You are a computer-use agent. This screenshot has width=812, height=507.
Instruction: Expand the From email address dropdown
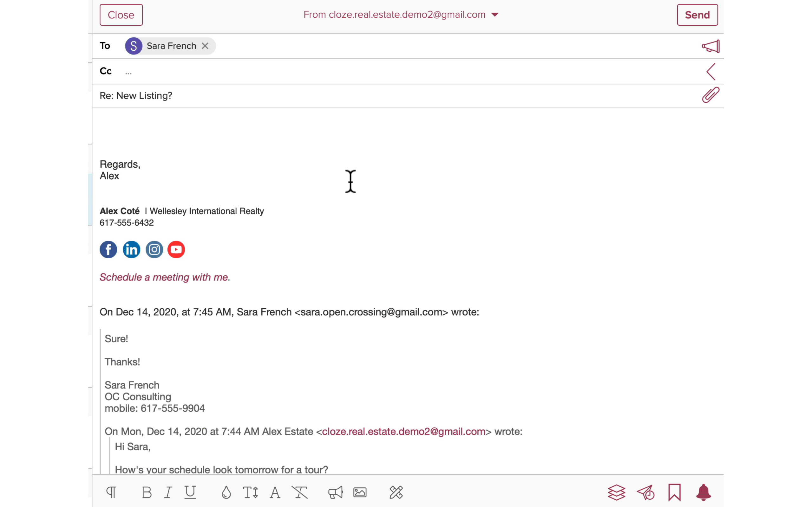(496, 15)
